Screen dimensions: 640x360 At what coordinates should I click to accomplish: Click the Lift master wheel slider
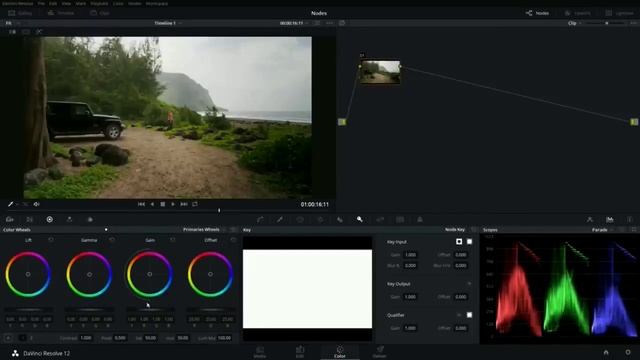tap(28, 310)
